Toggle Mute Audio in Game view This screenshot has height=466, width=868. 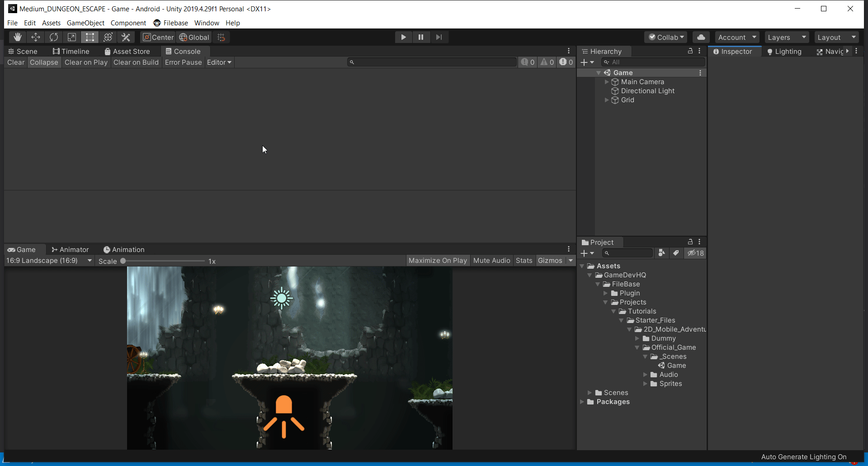click(491, 260)
